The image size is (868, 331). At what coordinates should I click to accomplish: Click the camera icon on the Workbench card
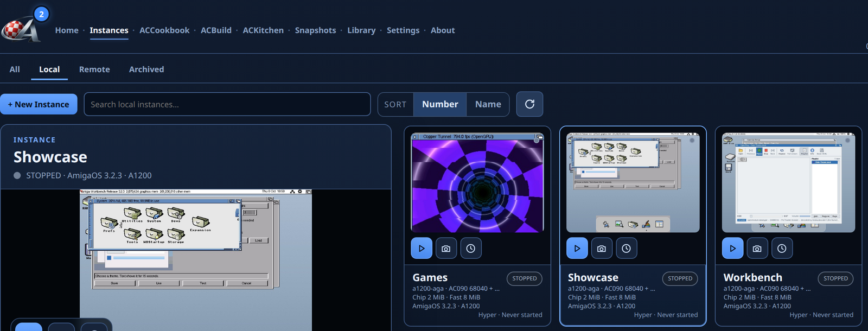click(x=757, y=249)
